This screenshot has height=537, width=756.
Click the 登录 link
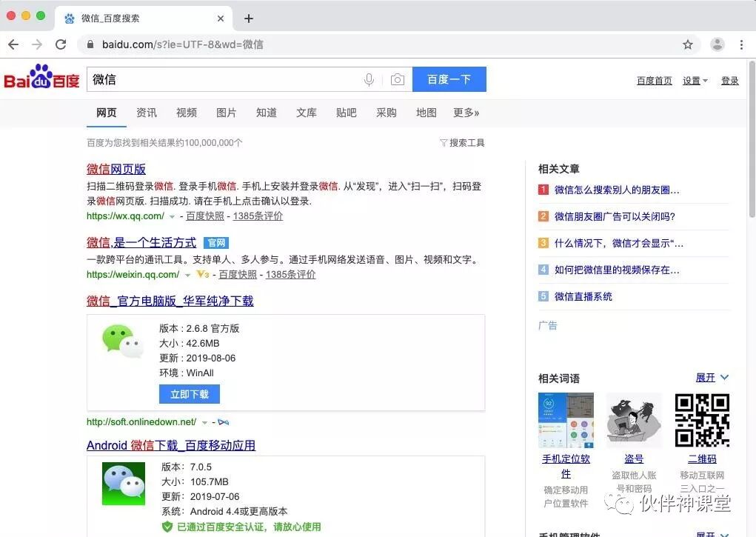coord(729,81)
